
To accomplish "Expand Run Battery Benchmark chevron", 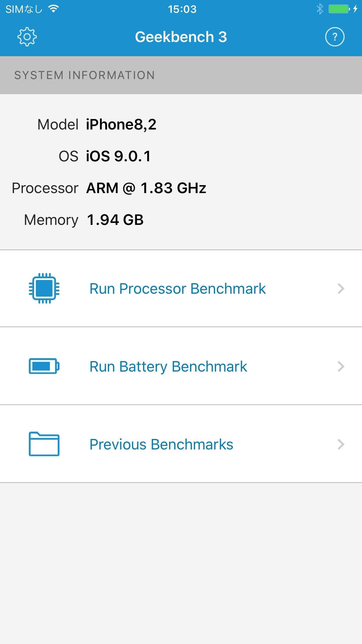I will click(x=341, y=366).
